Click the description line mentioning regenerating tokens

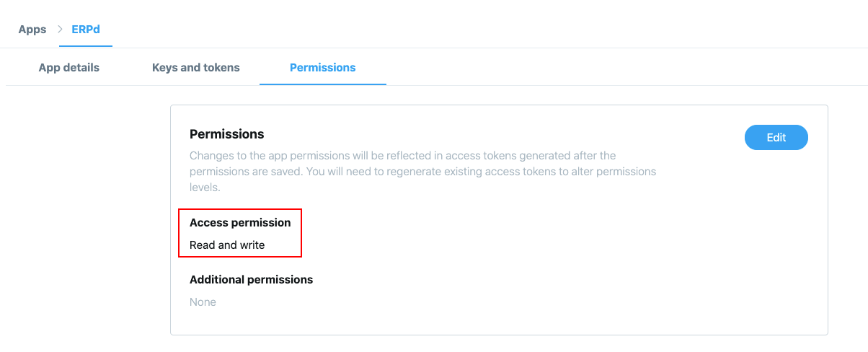[422, 172]
